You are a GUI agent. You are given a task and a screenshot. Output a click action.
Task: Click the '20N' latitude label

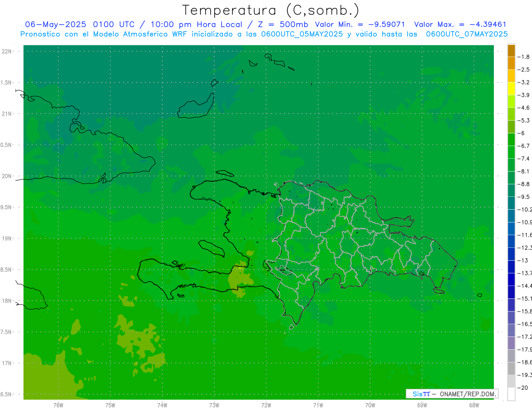click(x=7, y=176)
